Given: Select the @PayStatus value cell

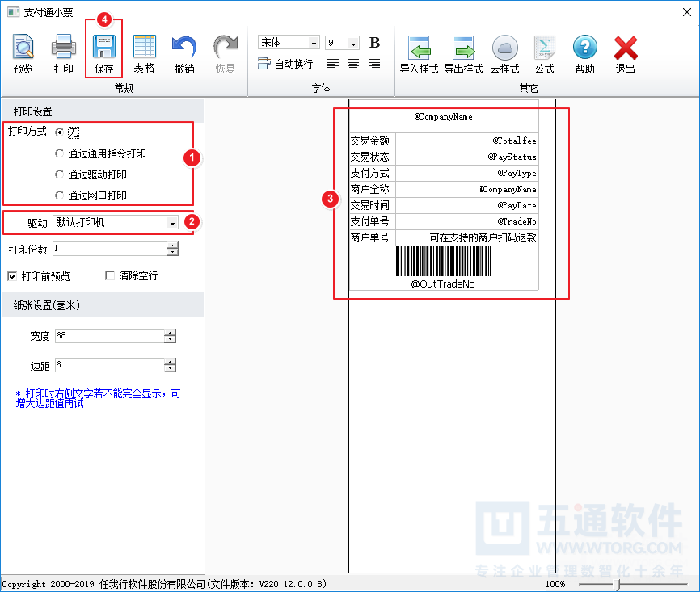Looking at the screenshot, I should coord(467,157).
